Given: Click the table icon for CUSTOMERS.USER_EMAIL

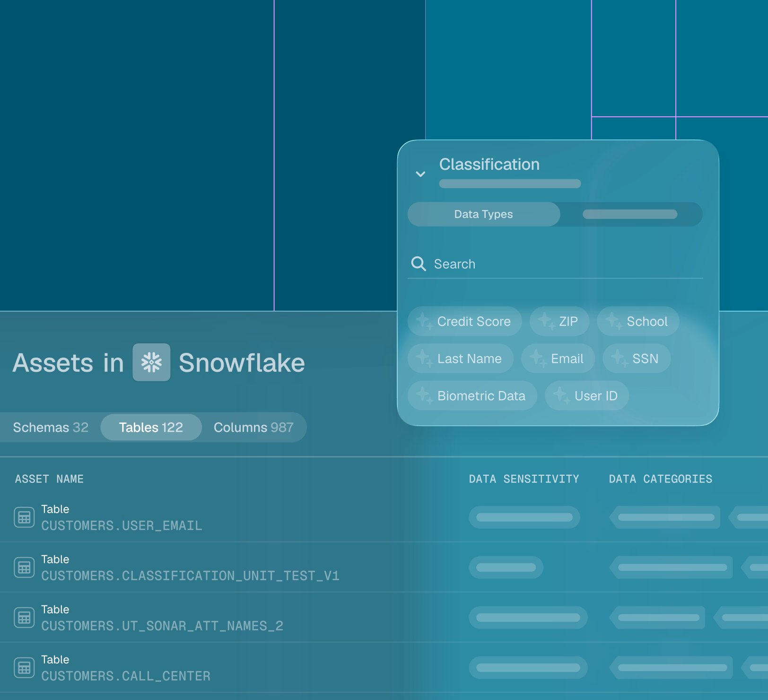Looking at the screenshot, I should (x=24, y=517).
